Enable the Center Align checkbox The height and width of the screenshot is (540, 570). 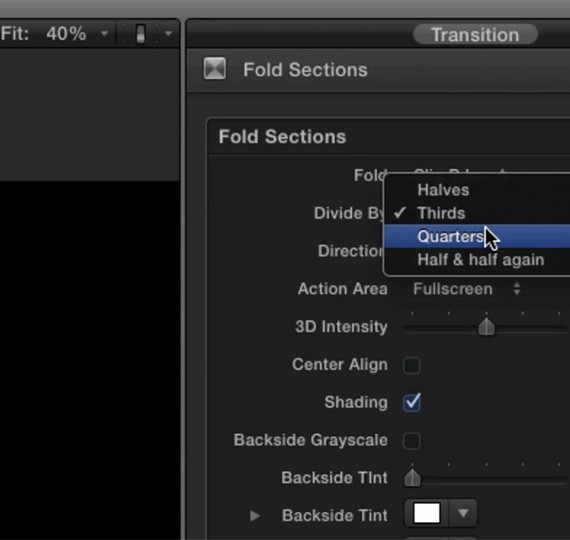(x=412, y=365)
